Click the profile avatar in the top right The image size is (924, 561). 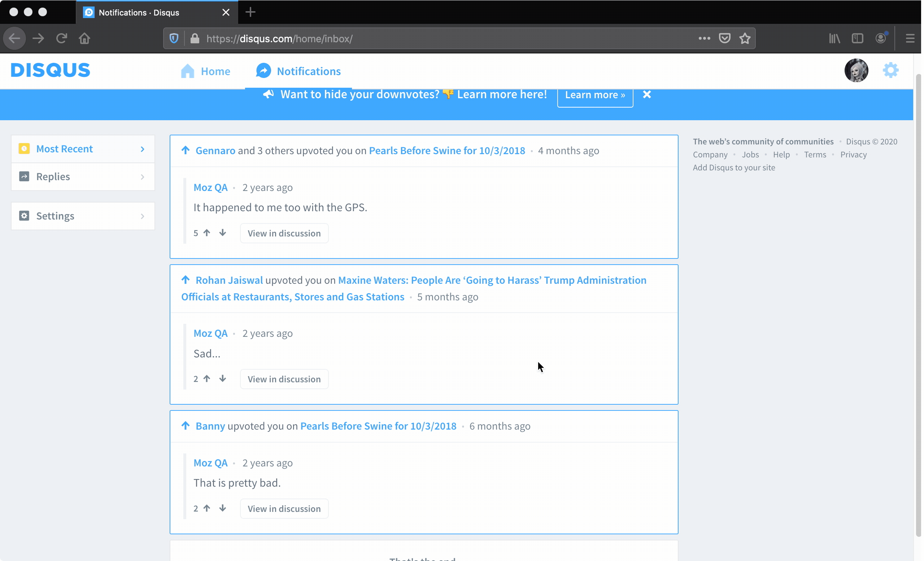857,70
